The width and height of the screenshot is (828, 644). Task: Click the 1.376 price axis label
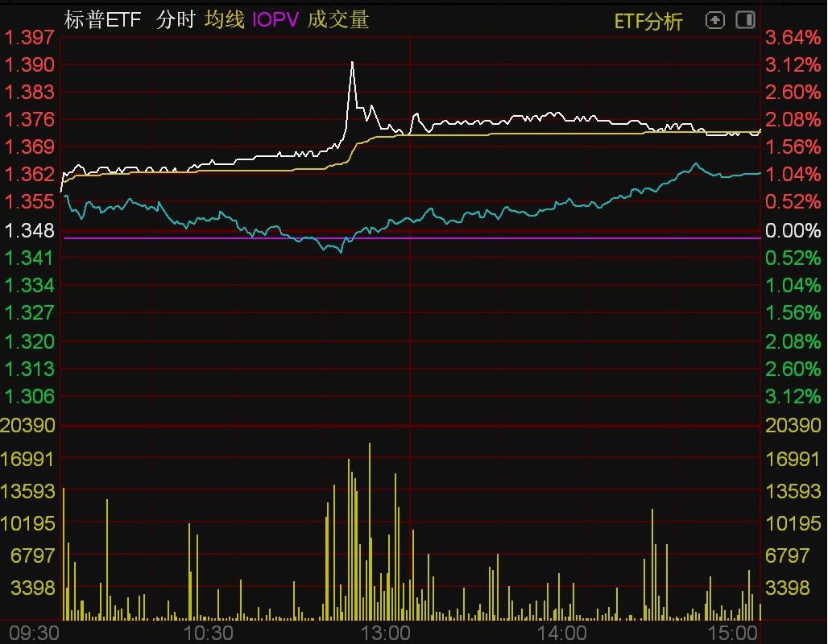point(29,119)
